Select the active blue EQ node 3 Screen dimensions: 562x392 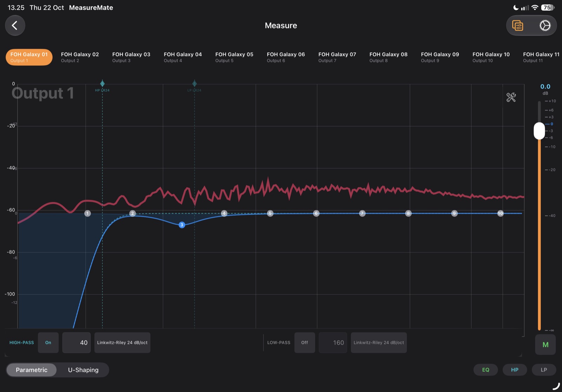click(182, 225)
